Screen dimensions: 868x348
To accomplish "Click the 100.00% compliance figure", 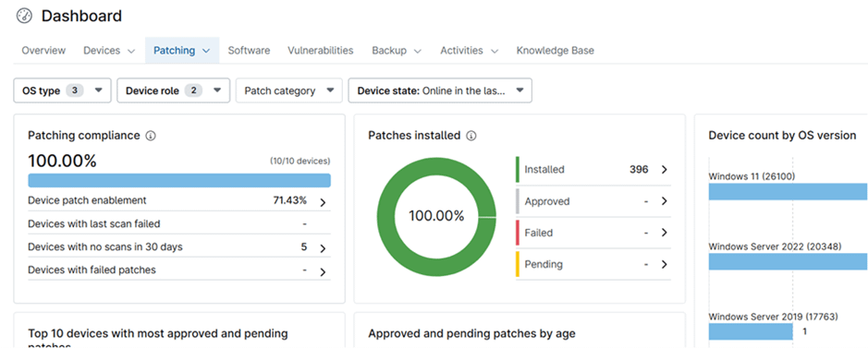I will pos(62,162).
